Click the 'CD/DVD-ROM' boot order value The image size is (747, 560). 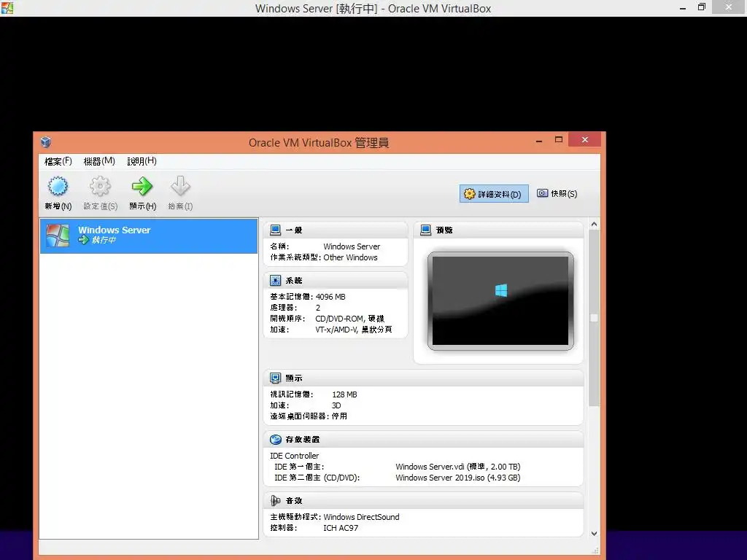339,319
